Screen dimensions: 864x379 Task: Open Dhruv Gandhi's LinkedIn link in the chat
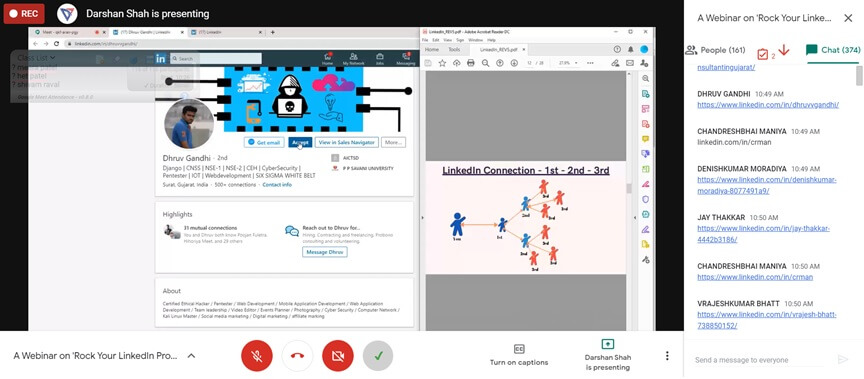(768, 105)
